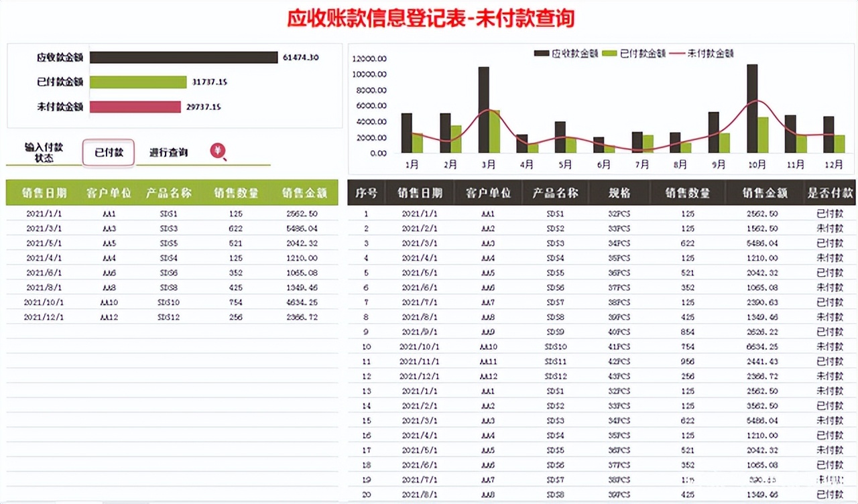Viewport: 858px width, 504px height.
Task: Select the dark 应收款金额 summary bar showing 61474.30
Action: coord(183,58)
